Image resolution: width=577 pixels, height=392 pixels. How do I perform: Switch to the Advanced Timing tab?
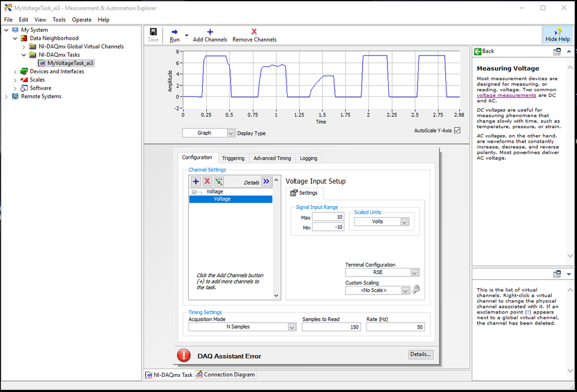coord(272,158)
